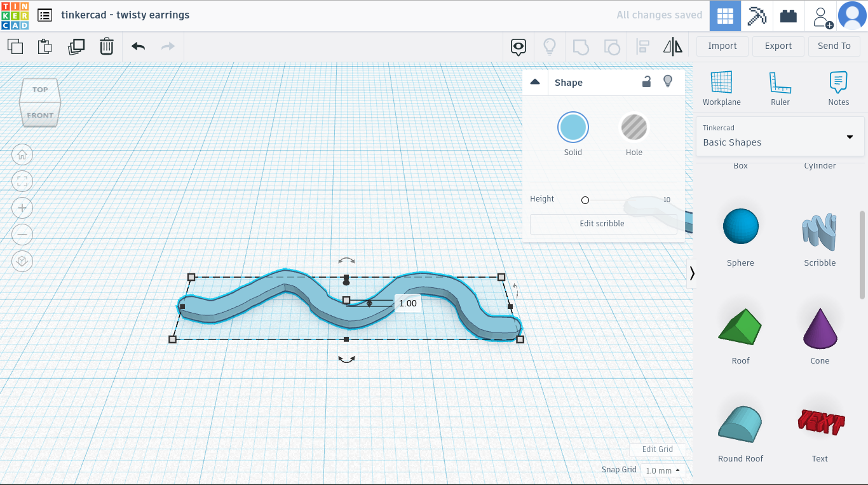
Task: Open the Bricks mode
Action: point(789,16)
